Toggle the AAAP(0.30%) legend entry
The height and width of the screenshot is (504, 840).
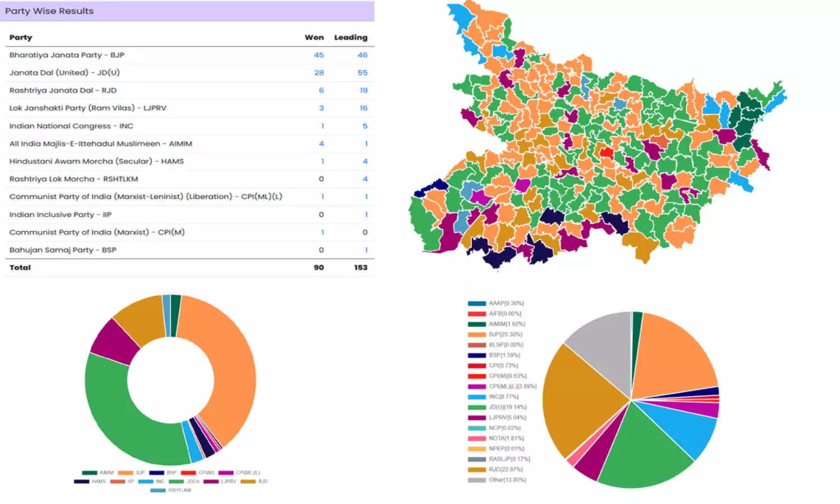[477, 304]
